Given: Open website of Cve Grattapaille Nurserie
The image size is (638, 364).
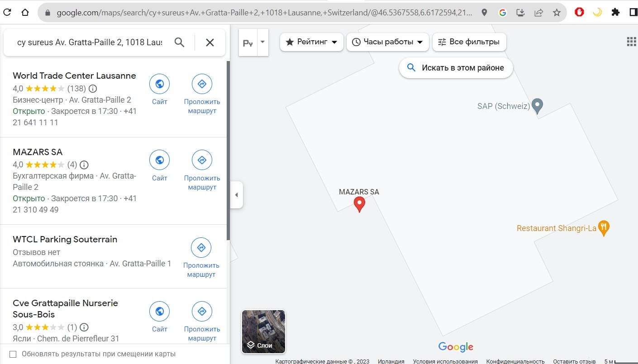Looking at the screenshot, I should [159, 311].
